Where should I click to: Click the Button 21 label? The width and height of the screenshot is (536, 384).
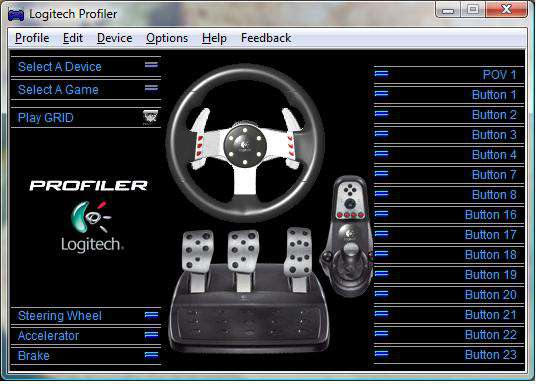[491, 315]
